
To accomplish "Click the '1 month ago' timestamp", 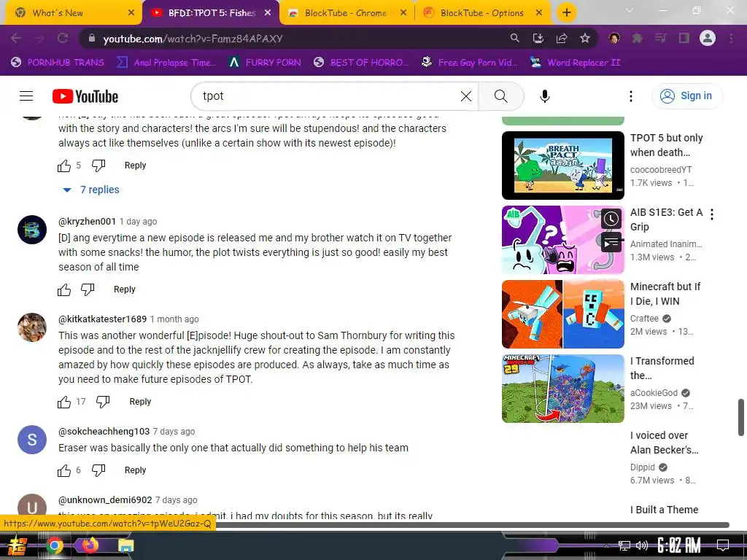I will click(174, 319).
